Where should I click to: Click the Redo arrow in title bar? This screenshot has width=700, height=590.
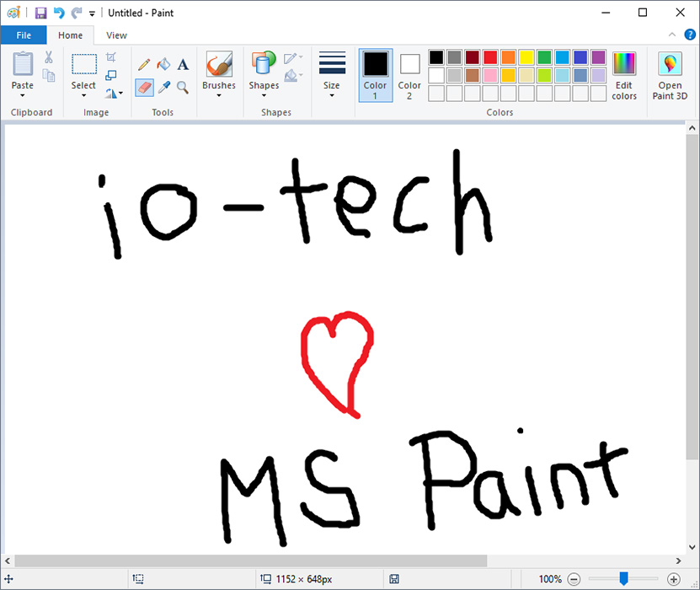[77, 13]
